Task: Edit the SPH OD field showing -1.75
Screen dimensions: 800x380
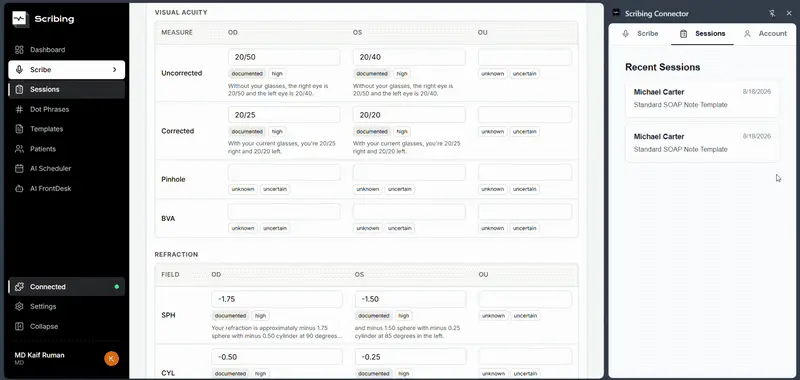Action: (277, 299)
